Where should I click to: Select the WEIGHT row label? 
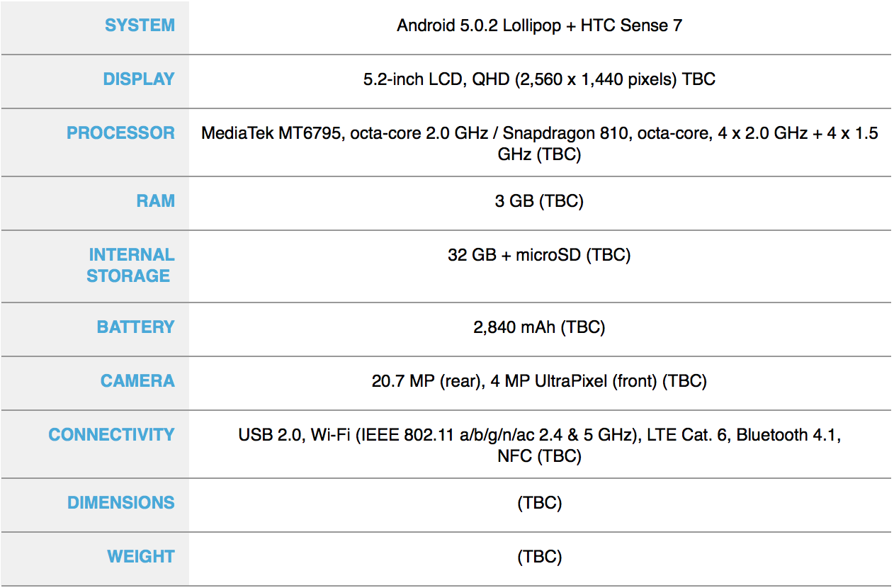[140, 557]
